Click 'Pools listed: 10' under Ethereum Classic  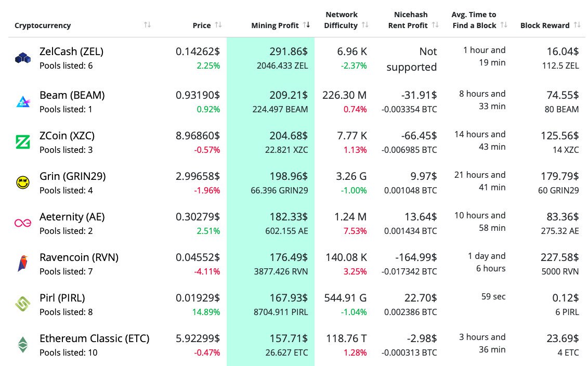pos(68,352)
